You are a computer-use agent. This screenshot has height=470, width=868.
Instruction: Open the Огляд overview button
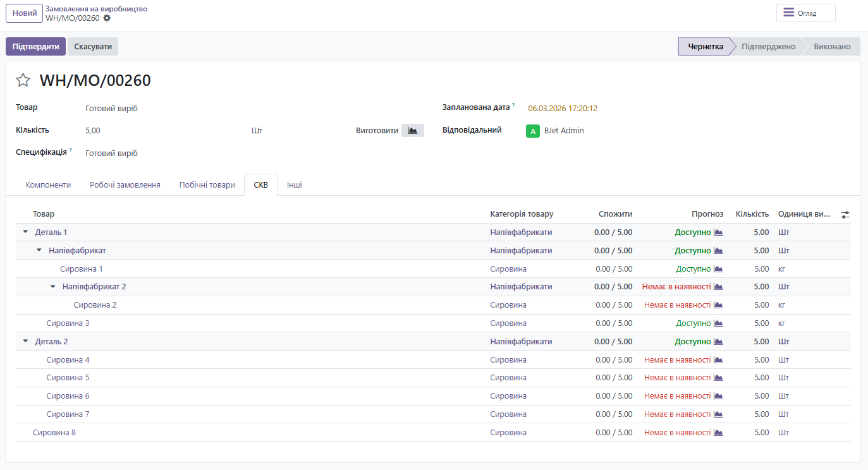[x=805, y=13]
